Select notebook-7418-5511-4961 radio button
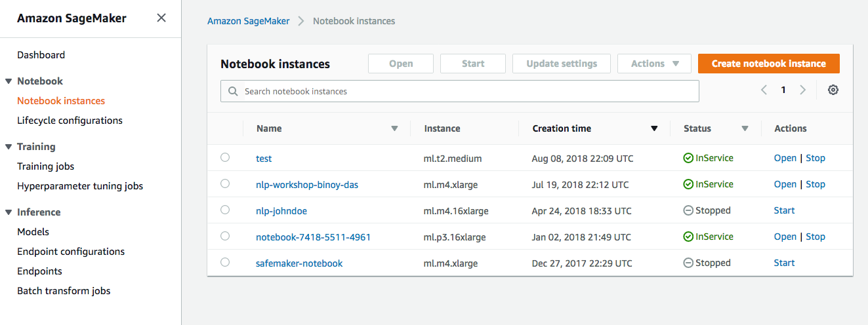The image size is (868, 325). [225, 236]
